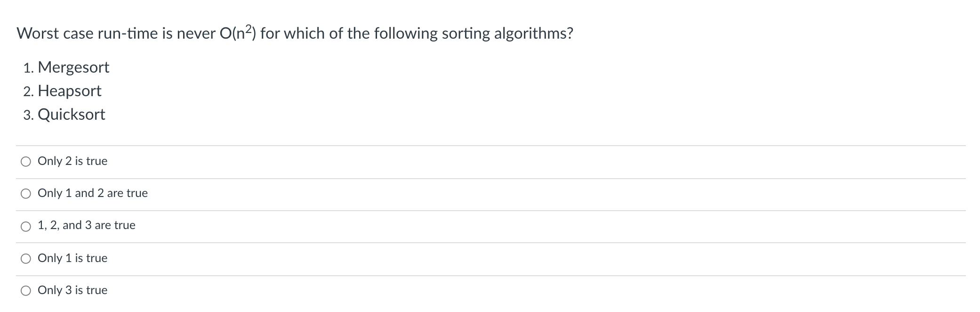
Task: Select the 'Only 2 is true' radio button
Action: tap(26, 162)
